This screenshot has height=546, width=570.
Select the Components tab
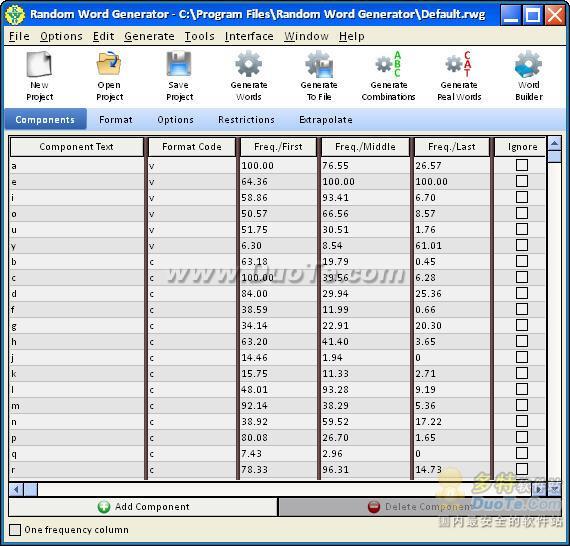pos(45,120)
